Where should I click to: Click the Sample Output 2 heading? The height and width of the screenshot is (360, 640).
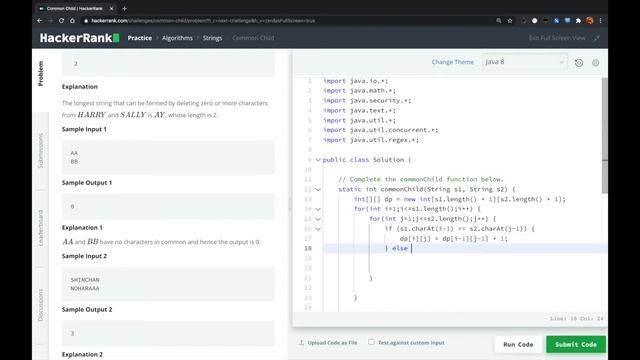pos(87,310)
